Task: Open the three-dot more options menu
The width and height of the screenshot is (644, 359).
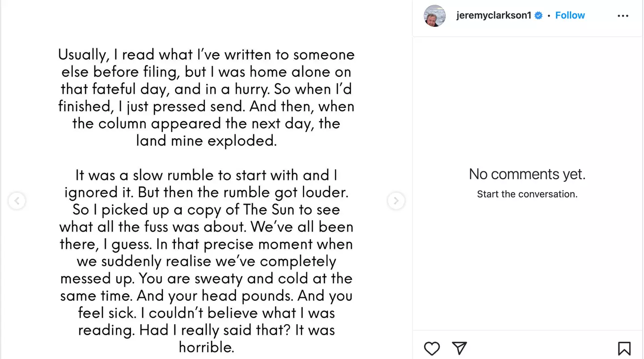Action: coord(623,16)
